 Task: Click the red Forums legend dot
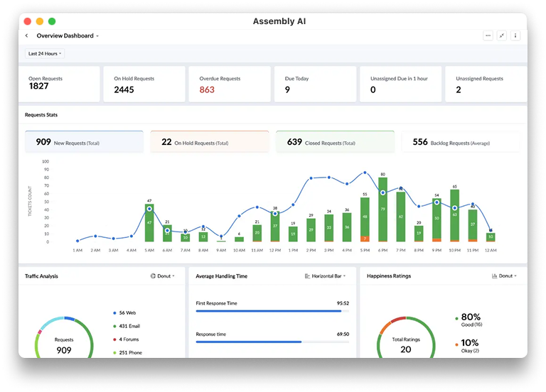(114, 339)
